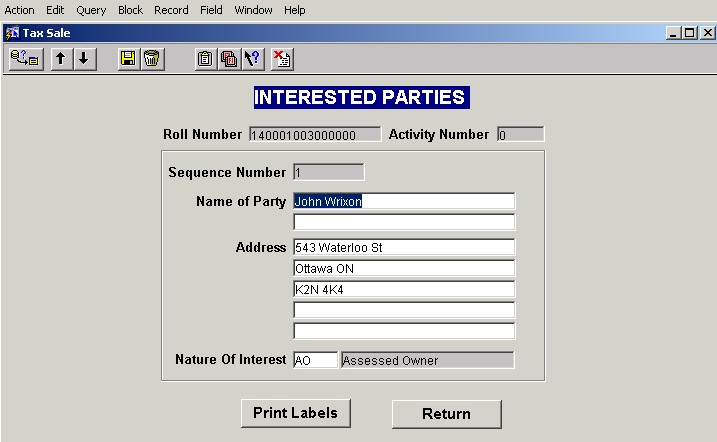Open the Help menu
The width and height of the screenshot is (717, 442).
click(x=294, y=10)
